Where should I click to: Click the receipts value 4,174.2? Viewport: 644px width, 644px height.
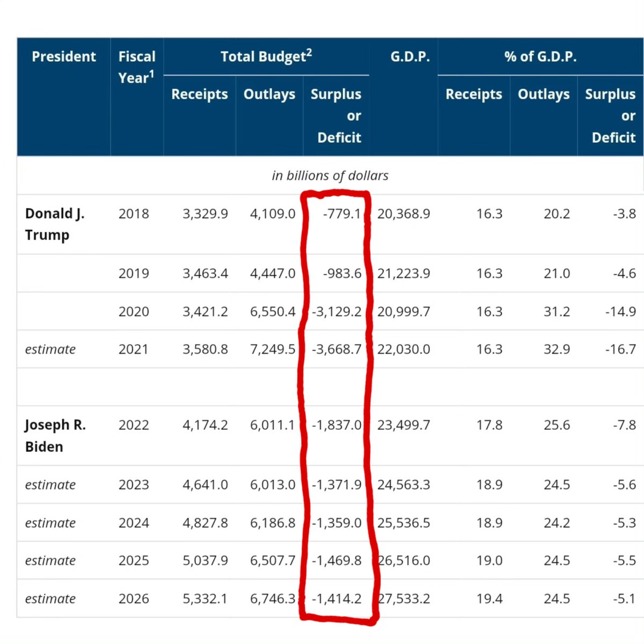[x=205, y=425]
